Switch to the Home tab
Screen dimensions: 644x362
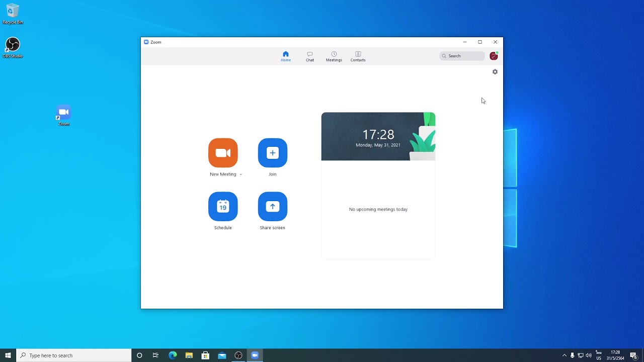pos(286,56)
